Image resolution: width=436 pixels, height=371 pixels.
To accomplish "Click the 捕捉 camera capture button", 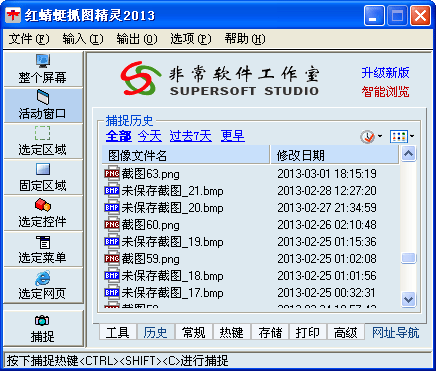I will (43, 328).
